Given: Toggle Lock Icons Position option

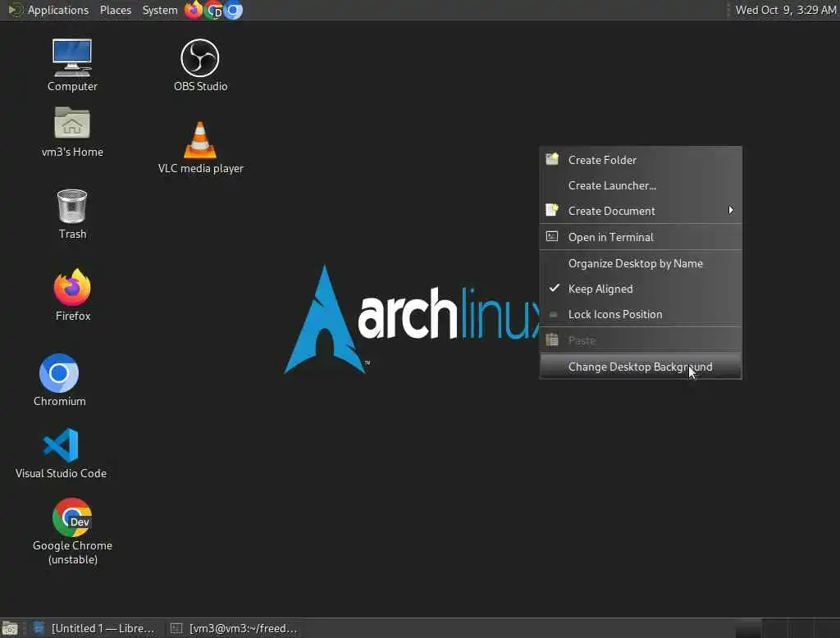Looking at the screenshot, I should pyautogui.click(x=640, y=314).
